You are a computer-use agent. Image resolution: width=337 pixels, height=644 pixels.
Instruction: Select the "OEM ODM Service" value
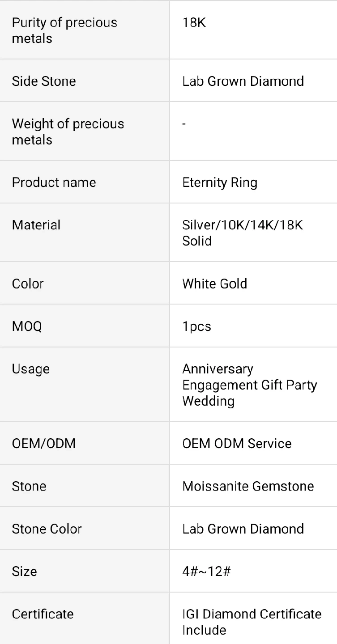[x=237, y=443]
